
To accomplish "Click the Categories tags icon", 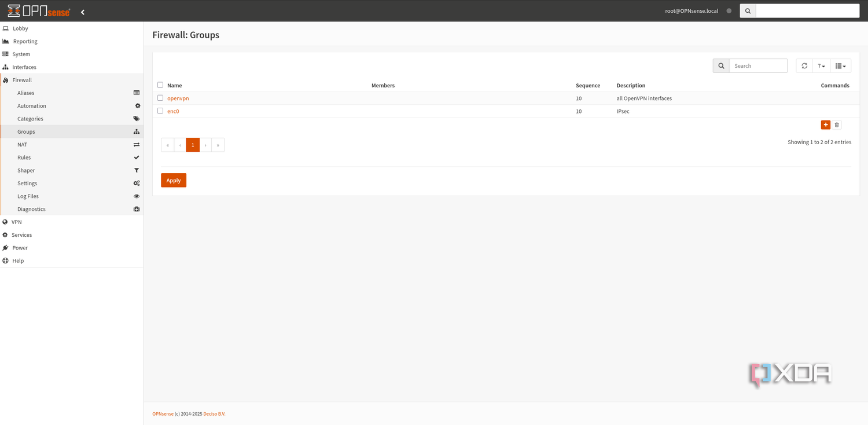I will (x=137, y=119).
